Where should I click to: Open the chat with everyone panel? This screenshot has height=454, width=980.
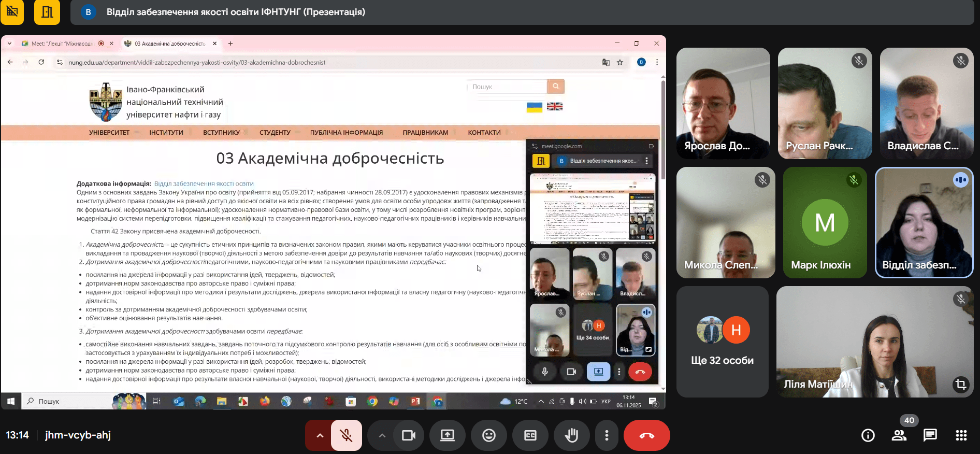coord(930,435)
